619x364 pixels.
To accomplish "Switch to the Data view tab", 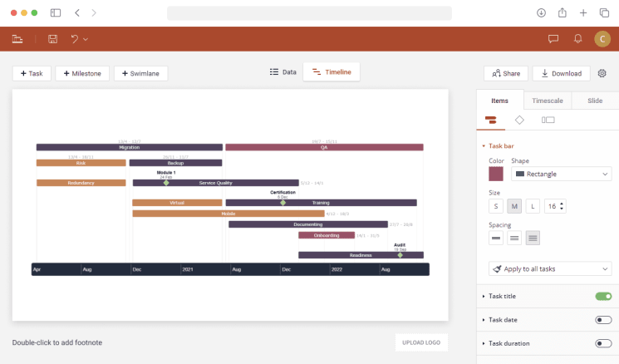I will coord(283,72).
